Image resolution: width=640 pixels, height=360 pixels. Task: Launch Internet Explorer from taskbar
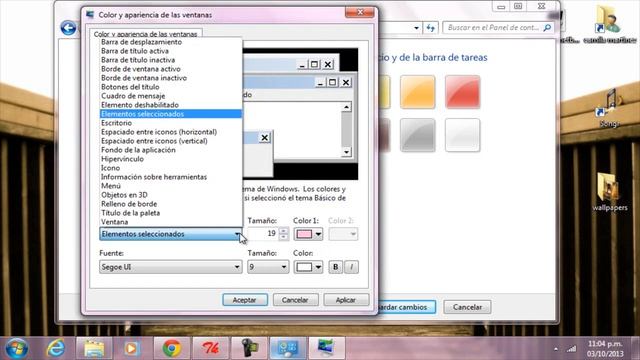coord(56,349)
